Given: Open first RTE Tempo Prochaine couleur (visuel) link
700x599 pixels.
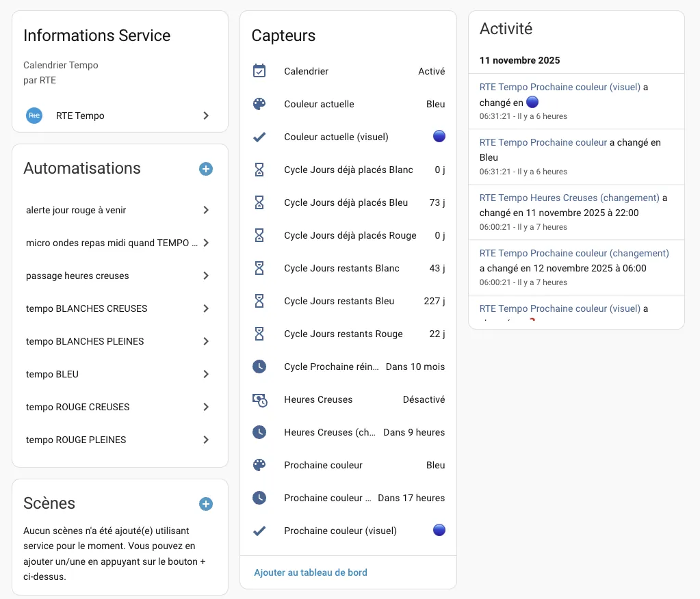Looking at the screenshot, I should click(560, 87).
